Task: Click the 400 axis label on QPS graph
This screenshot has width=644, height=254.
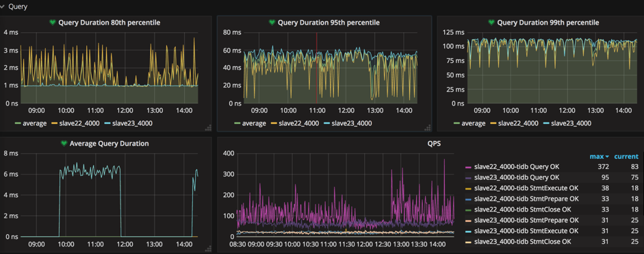Action: 229,153
